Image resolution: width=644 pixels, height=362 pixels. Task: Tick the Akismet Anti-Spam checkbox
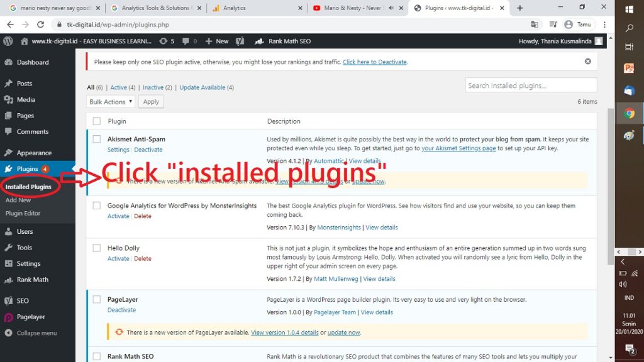96,139
